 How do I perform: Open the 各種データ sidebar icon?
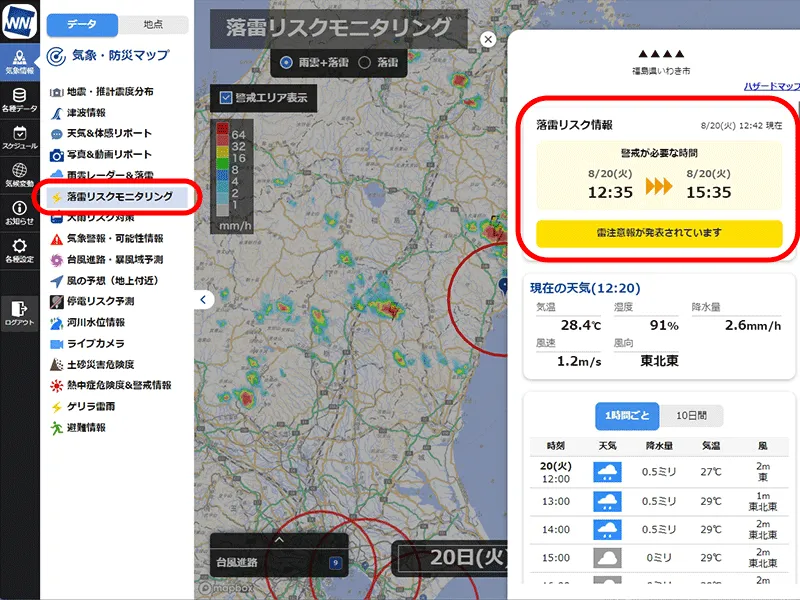[20, 98]
